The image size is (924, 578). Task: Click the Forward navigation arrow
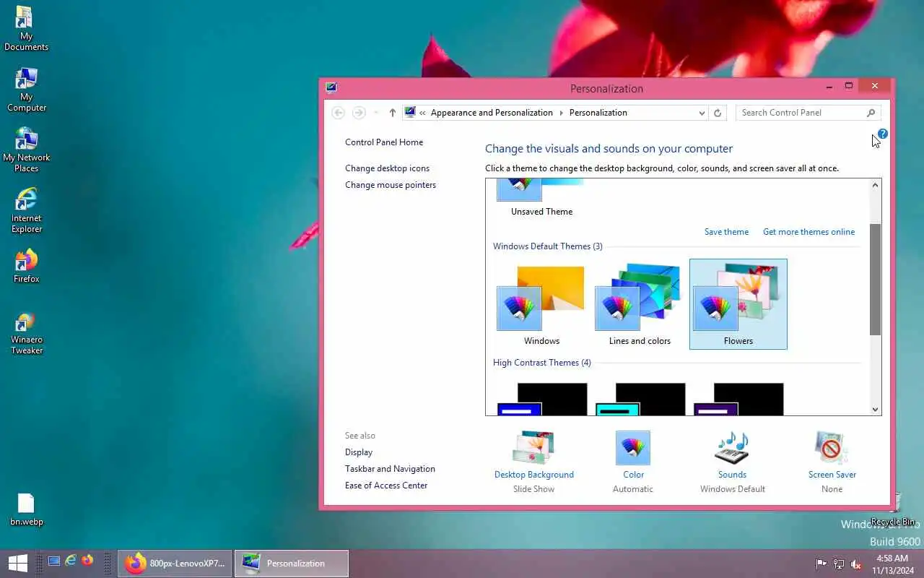[x=359, y=113]
